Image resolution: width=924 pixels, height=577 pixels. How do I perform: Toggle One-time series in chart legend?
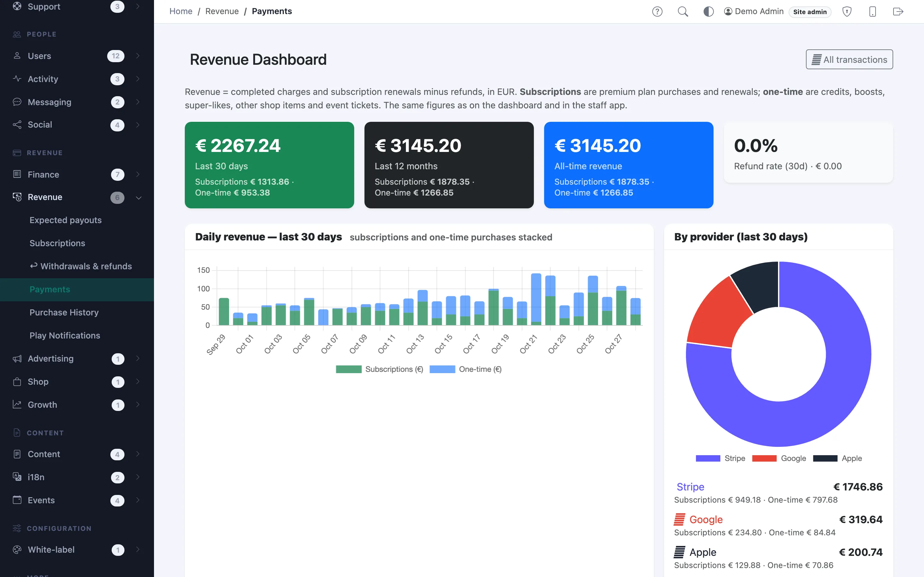[x=466, y=369]
